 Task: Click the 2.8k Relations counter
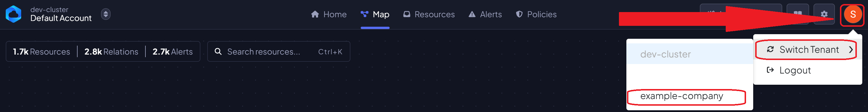pyautogui.click(x=111, y=52)
